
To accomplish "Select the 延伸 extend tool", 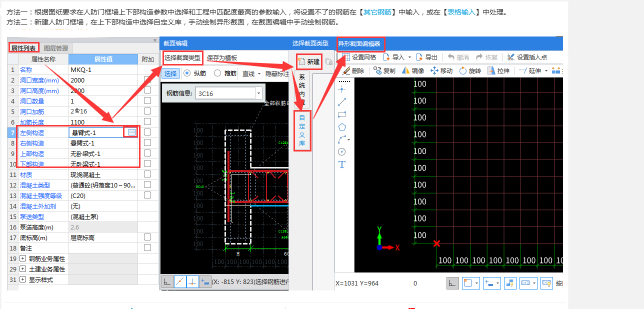I will click(x=529, y=71).
